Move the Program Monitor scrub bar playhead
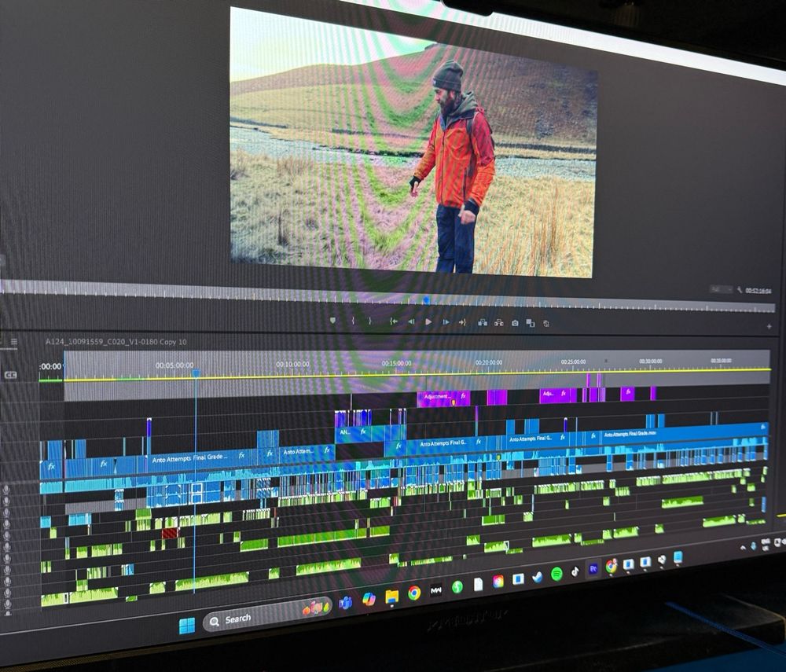The width and height of the screenshot is (786, 672). (426, 300)
